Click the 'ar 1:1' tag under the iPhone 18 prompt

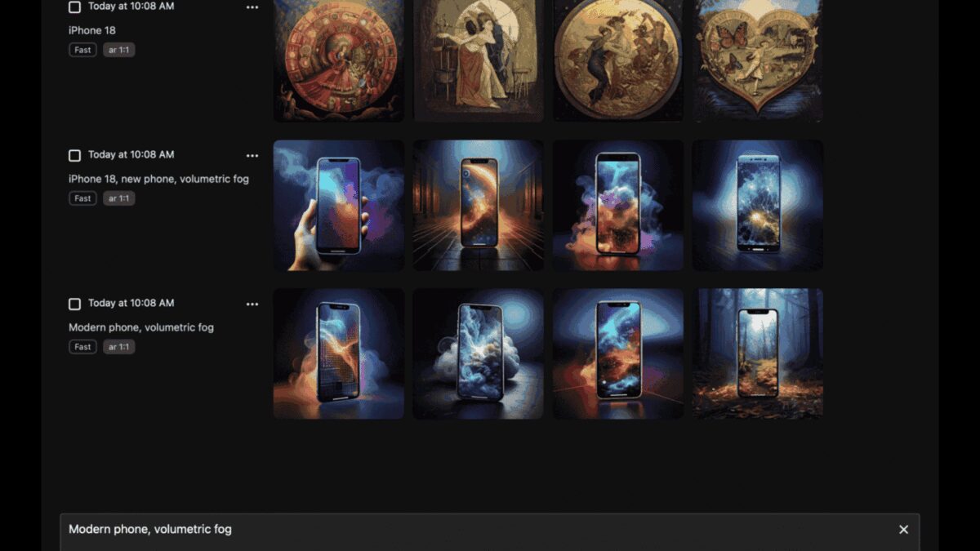118,50
